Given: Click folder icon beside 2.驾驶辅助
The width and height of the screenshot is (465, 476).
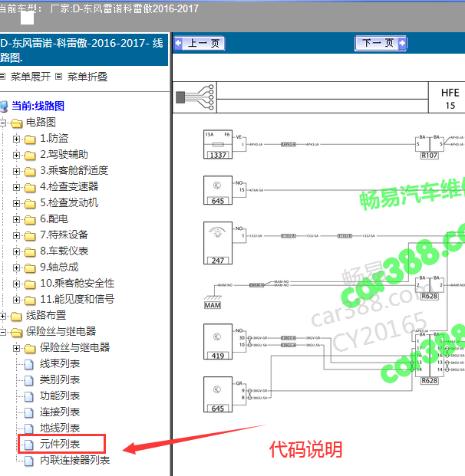Looking at the screenshot, I should tap(30, 156).
